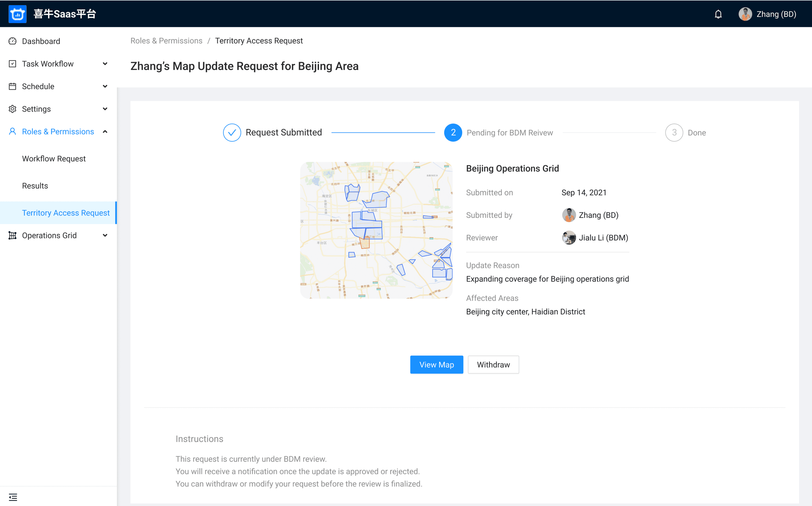Open Workflow Request submenu item
The width and height of the screenshot is (812, 506).
(54, 159)
